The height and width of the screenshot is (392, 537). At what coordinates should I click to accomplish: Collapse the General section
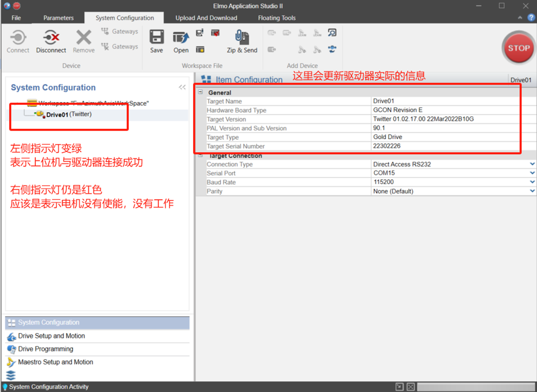click(201, 93)
